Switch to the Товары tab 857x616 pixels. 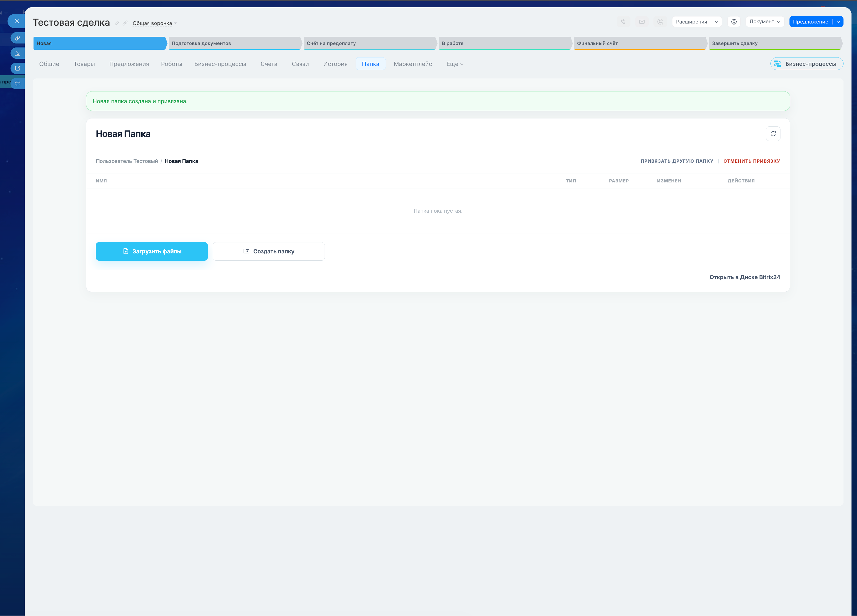[x=84, y=64]
